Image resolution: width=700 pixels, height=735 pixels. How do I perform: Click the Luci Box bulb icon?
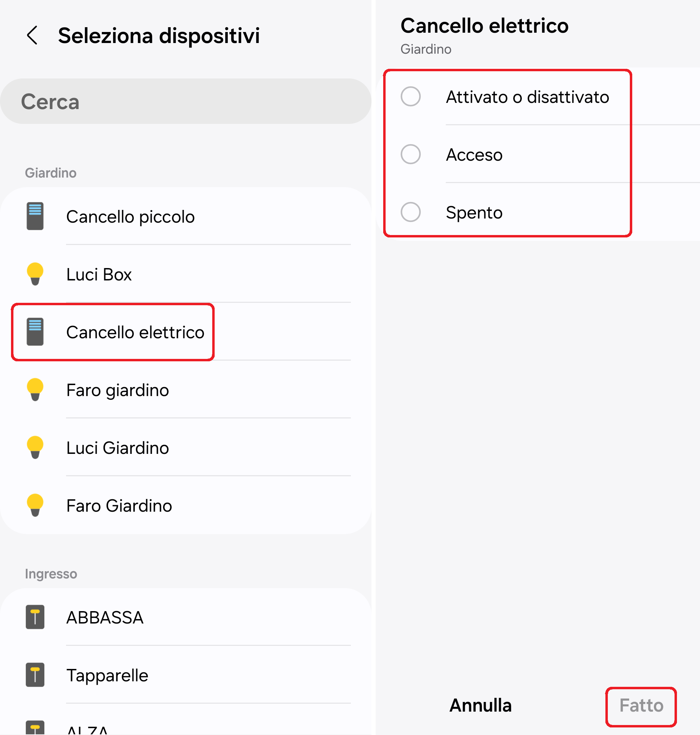(x=35, y=274)
